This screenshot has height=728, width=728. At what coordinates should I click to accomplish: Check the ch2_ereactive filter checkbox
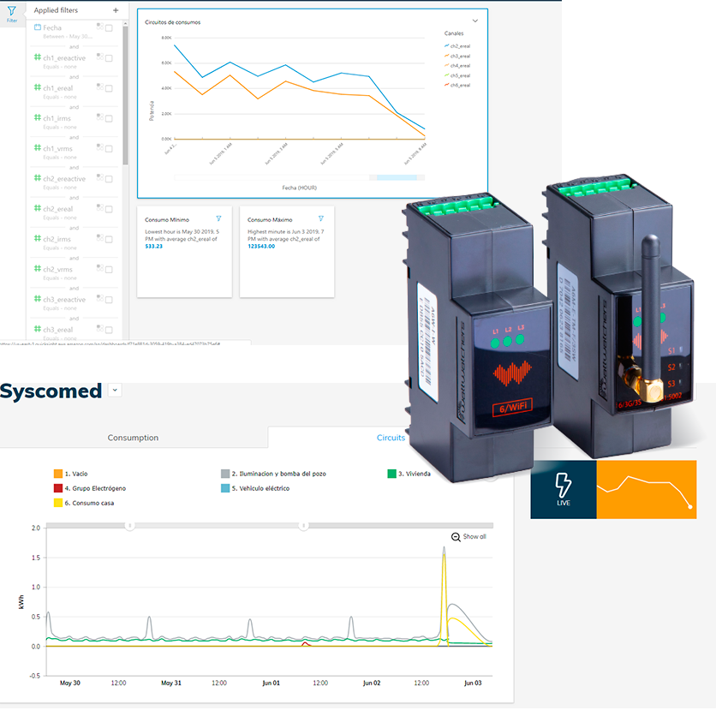(109, 179)
